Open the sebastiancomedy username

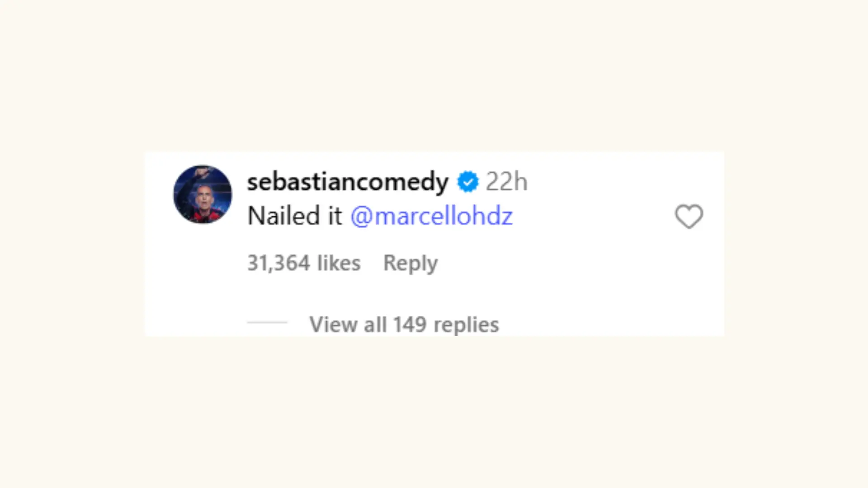pos(347,181)
